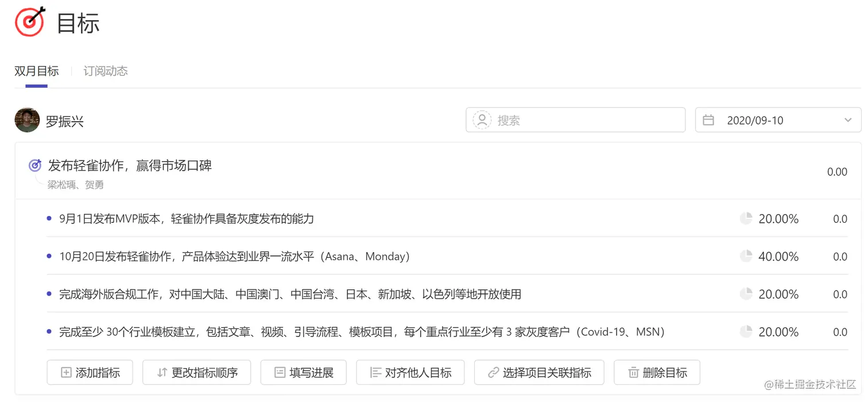868x402 pixels.
Task: Click score 0.0 in 行业模板 row
Action: tap(840, 332)
